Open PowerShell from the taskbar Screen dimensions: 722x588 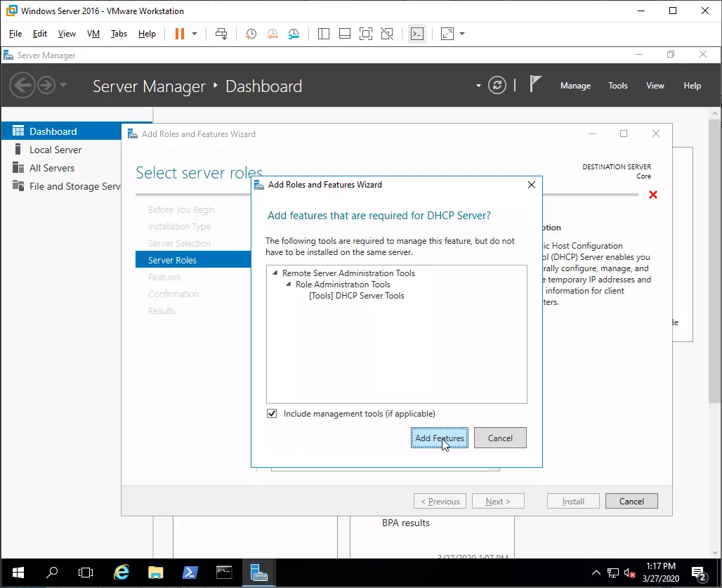(x=190, y=573)
